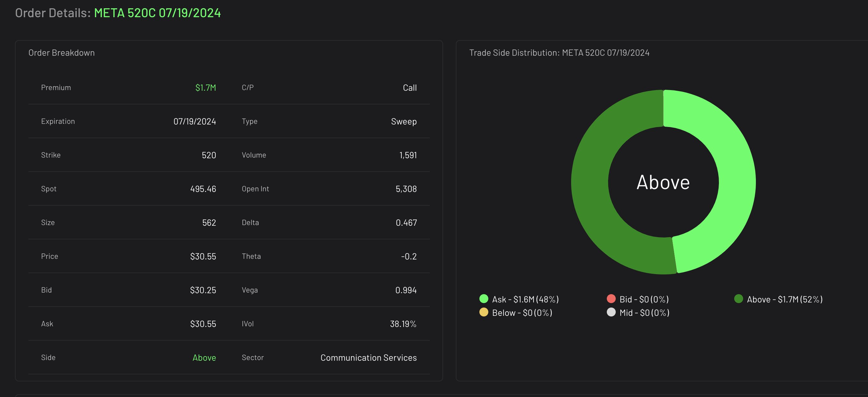Click the Below - $0 (0%) legend label
The width and height of the screenshot is (868, 397).
click(x=522, y=313)
